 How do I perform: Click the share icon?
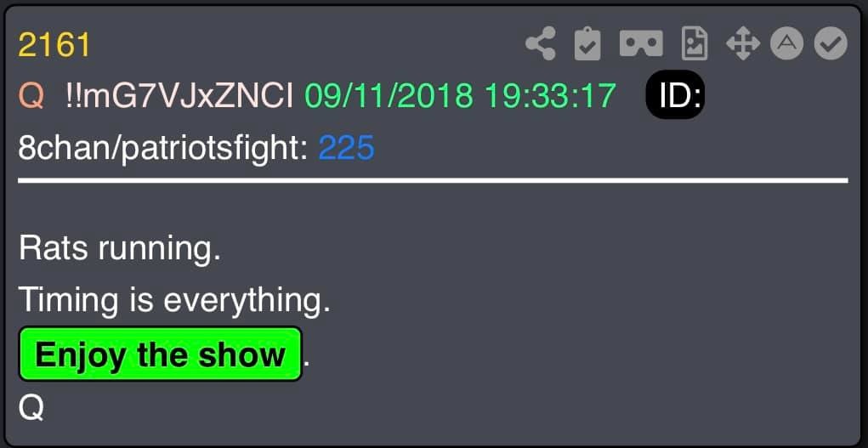541,43
